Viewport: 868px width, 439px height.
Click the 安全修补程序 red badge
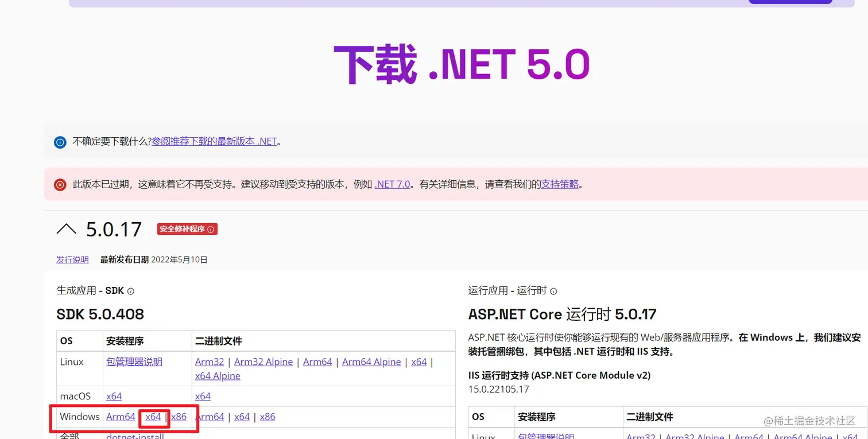coord(187,230)
